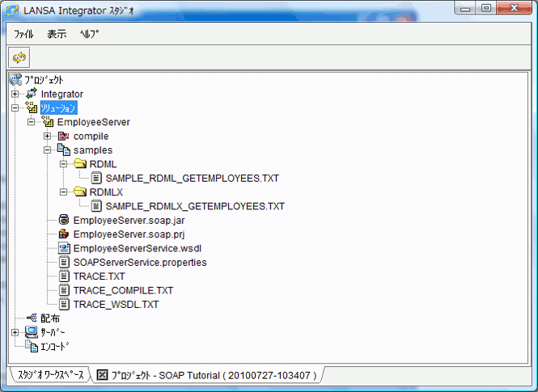Click the EmployeeServer.soap.jar jar icon

(64, 220)
